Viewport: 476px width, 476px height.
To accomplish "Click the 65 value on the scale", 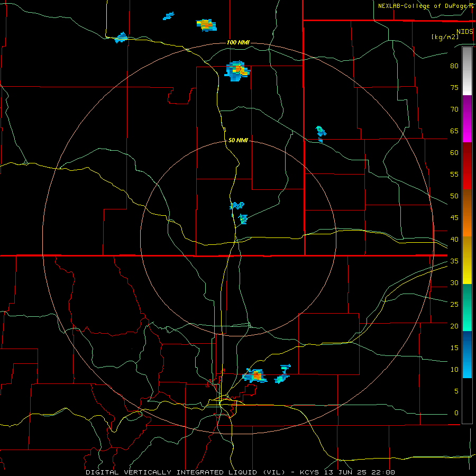I will 454,131.
